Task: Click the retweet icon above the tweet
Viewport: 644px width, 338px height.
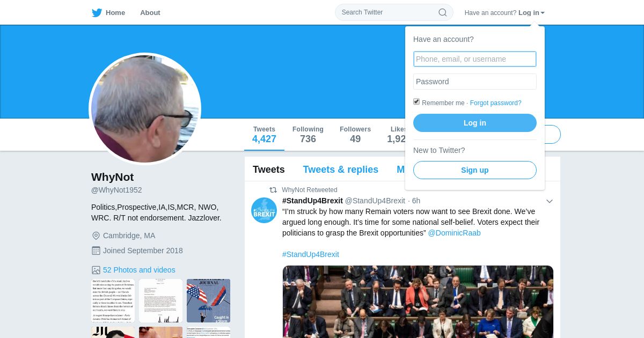Action: point(273,190)
